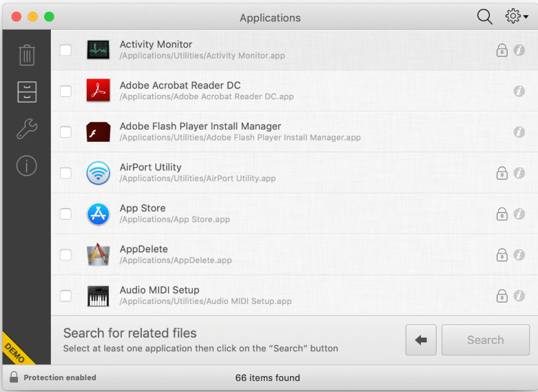Open the trash section in sidebar
This screenshot has width=538, height=392.
click(x=27, y=54)
